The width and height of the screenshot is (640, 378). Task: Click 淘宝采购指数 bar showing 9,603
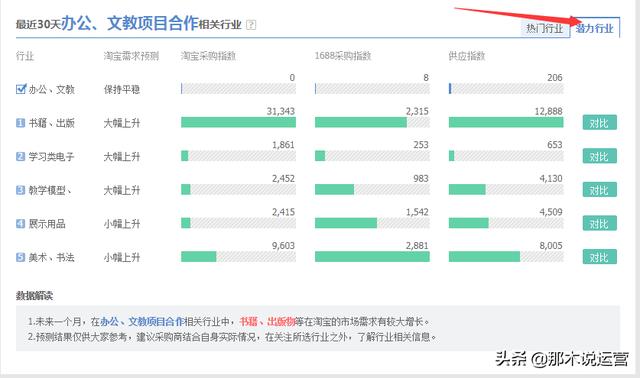238,256
